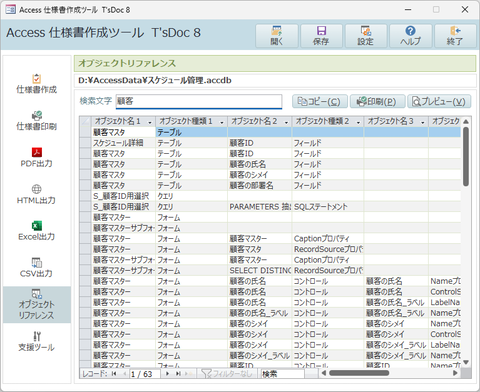Click the 検索文字 input field

tap(199, 101)
